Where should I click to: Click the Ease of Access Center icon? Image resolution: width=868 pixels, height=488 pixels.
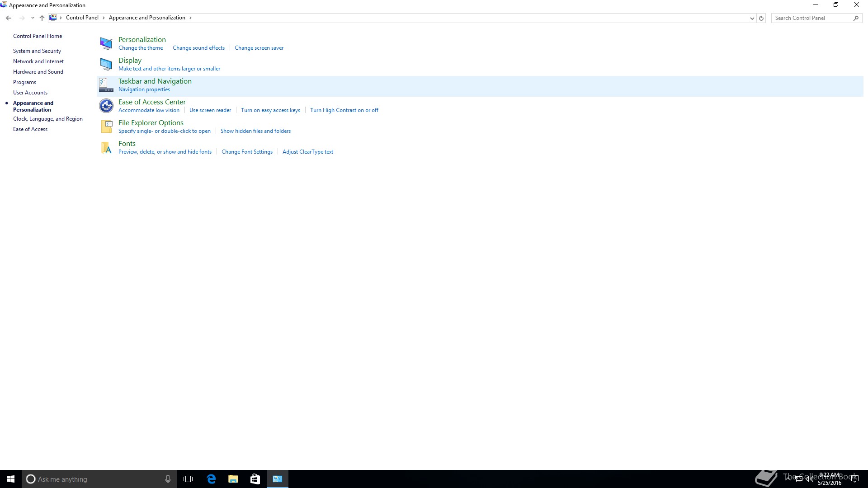106,106
